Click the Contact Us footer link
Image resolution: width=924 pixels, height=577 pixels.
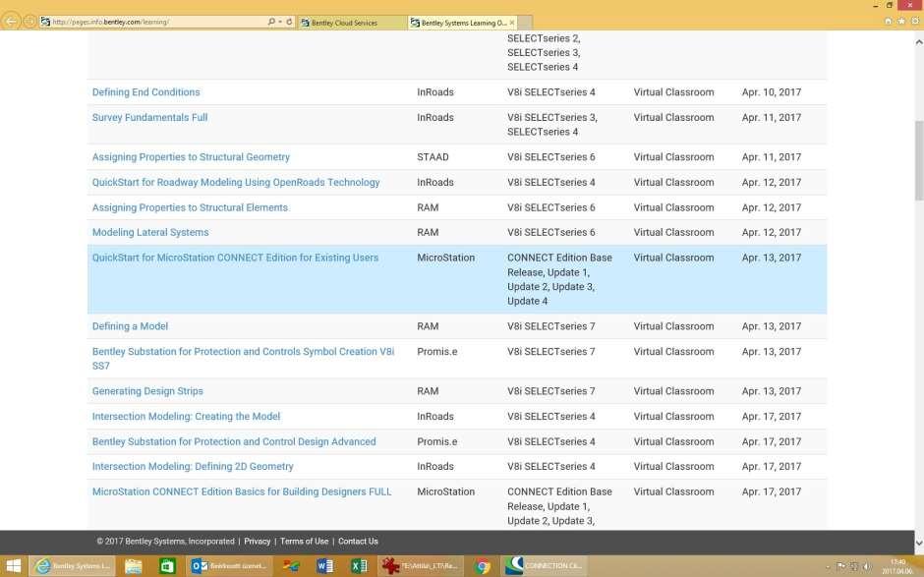[x=358, y=541]
